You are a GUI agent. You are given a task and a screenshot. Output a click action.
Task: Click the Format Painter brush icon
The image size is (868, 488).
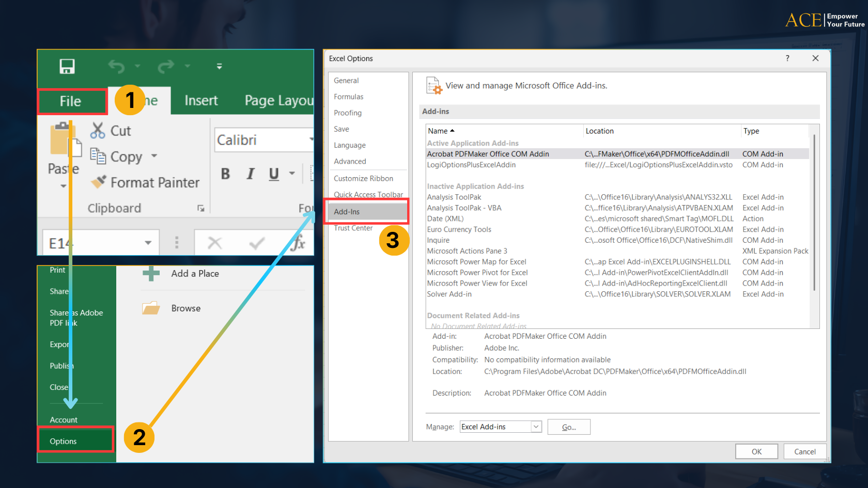(x=98, y=182)
